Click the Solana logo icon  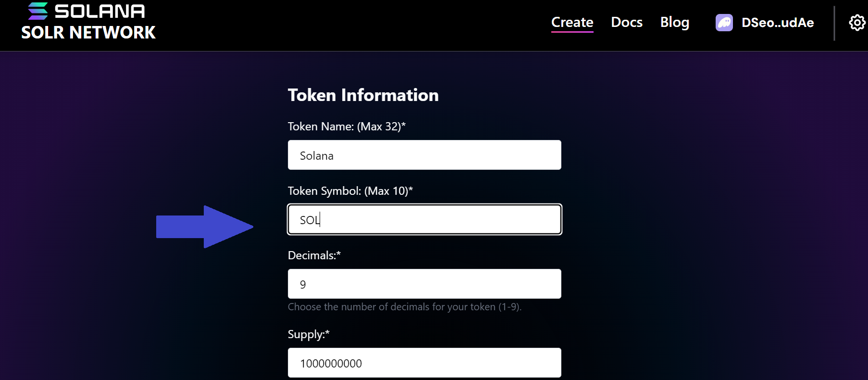click(38, 10)
